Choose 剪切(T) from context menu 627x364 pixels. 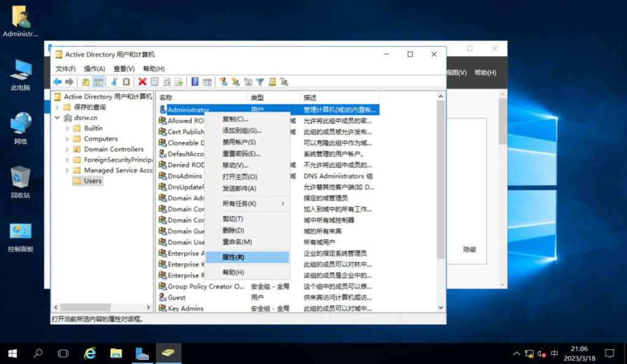[247, 219]
